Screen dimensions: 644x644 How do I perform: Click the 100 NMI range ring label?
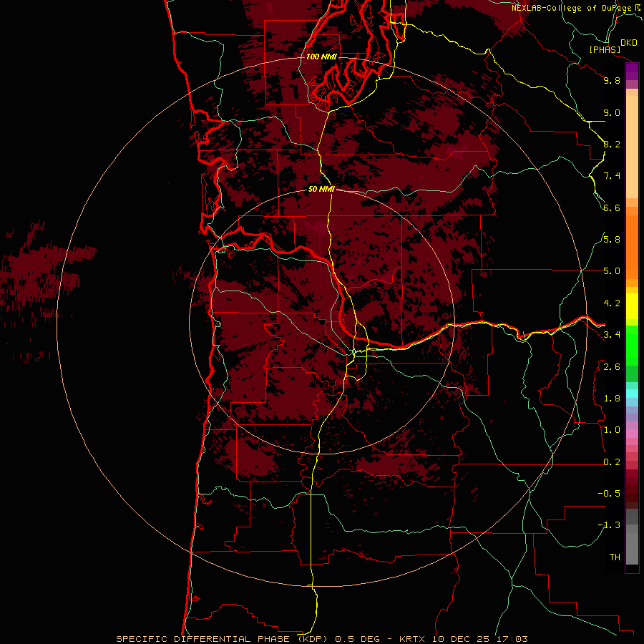click(321, 57)
